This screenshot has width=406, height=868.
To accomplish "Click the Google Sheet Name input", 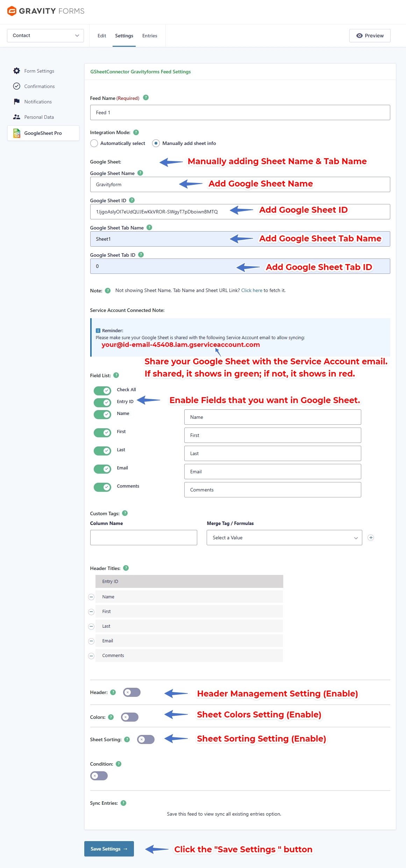I will 240,184.
